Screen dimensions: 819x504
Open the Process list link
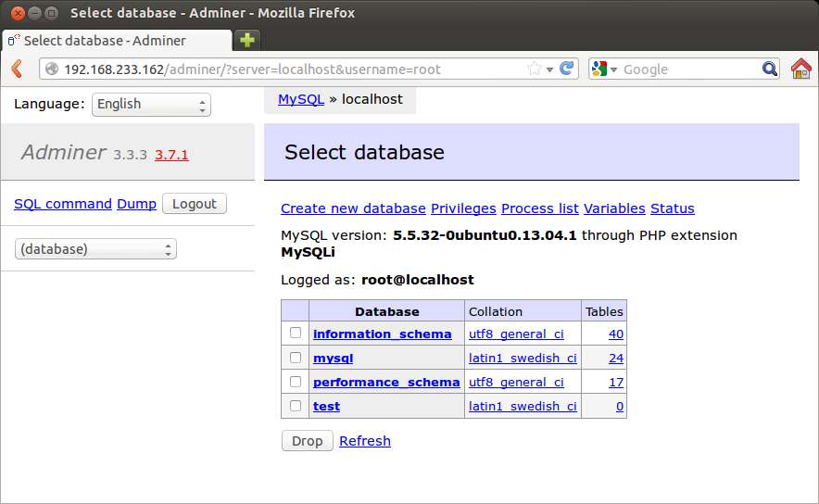point(540,208)
